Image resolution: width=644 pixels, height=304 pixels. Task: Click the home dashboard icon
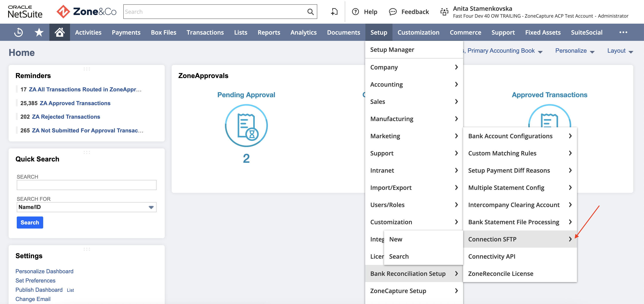pyautogui.click(x=60, y=32)
